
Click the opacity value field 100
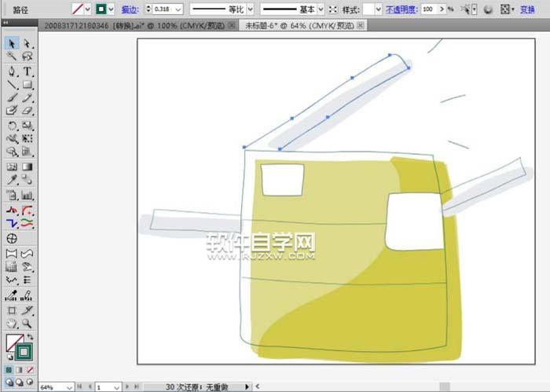tap(429, 9)
